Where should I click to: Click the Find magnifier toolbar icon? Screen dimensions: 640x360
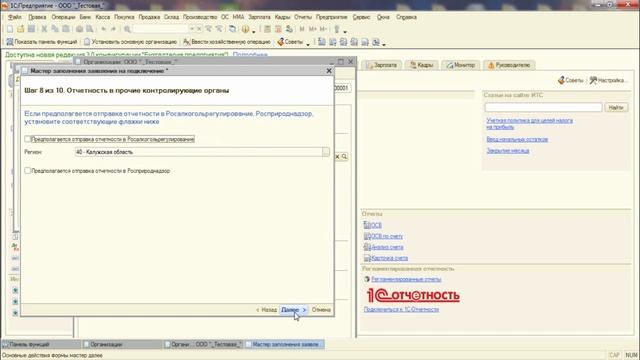click(x=127, y=29)
